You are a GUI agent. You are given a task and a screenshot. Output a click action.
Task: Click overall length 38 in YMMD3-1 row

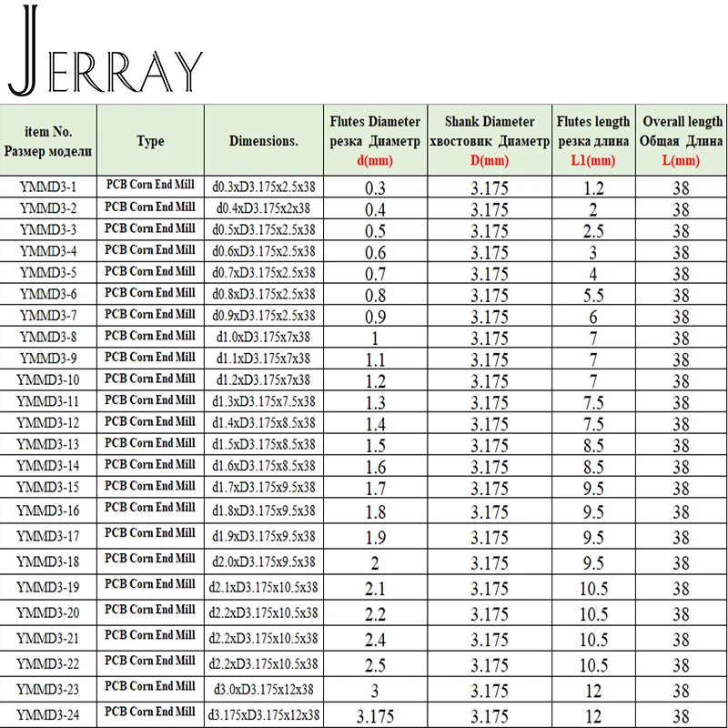(681, 188)
